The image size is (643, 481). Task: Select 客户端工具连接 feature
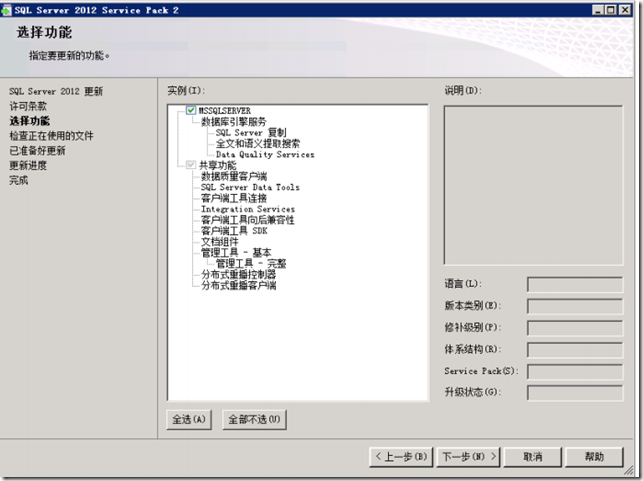[234, 198]
